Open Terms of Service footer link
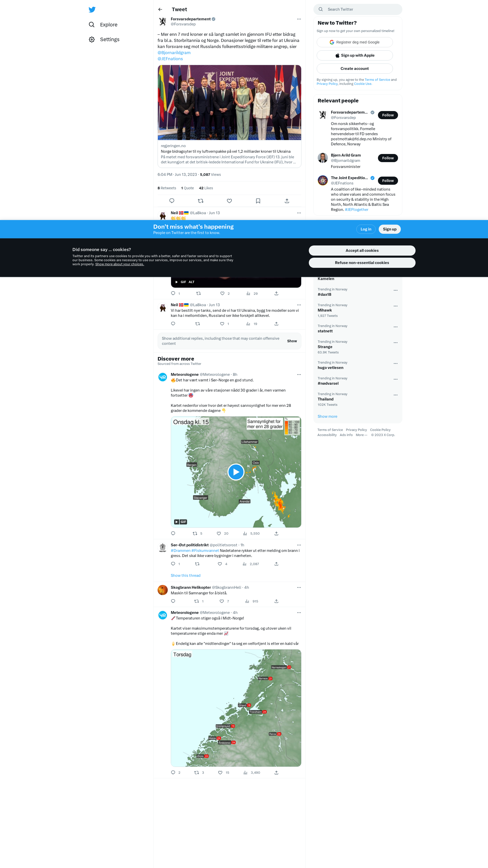Image resolution: width=488 pixels, height=868 pixels. point(330,430)
